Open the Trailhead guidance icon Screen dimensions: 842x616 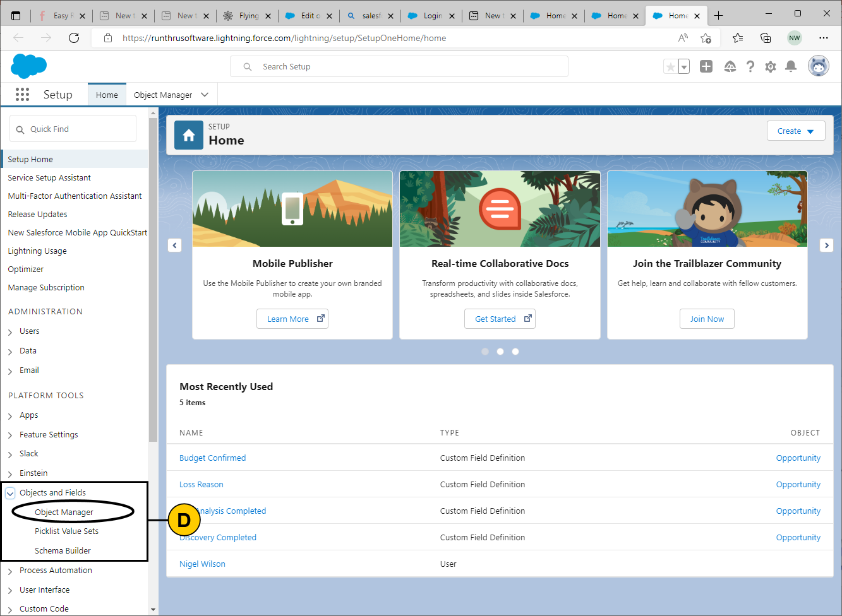(x=730, y=66)
